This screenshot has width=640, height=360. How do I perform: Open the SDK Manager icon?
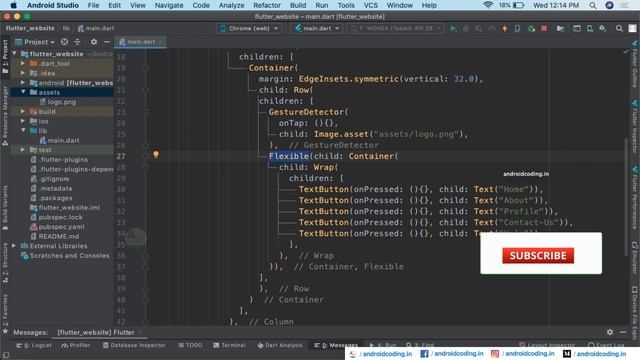pyautogui.click(x=603, y=29)
